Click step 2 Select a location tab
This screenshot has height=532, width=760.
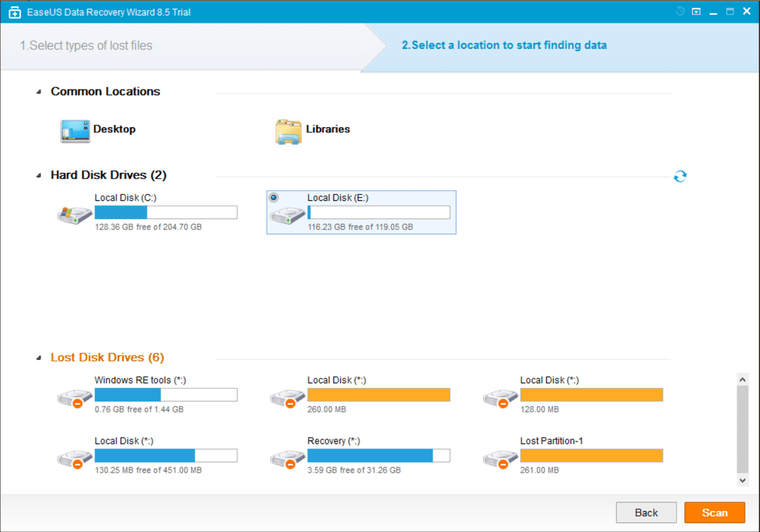pos(504,46)
